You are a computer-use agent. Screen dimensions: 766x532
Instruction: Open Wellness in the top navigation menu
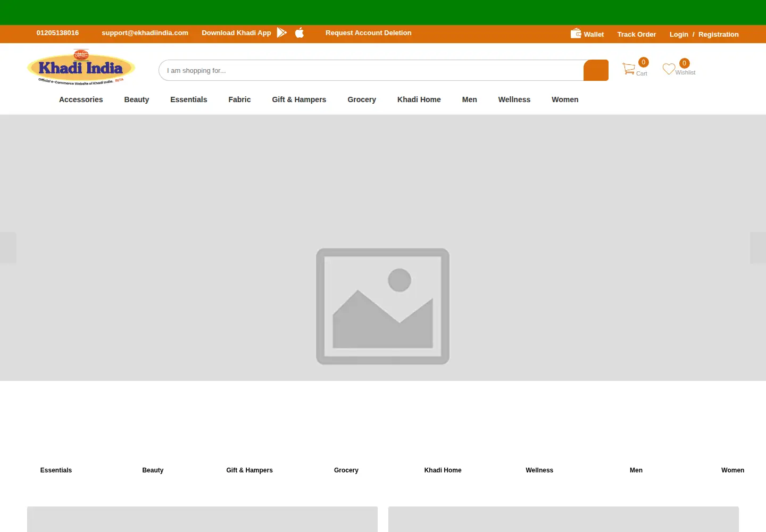[x=514, y=99]
